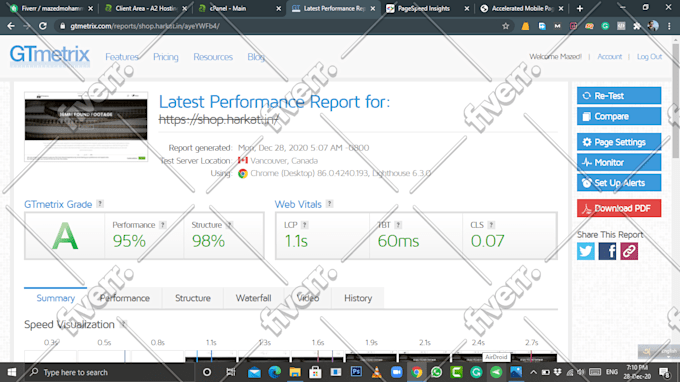The height and width of the screenshot is (382, 680).
Task: Click the Performance score 95%
Action: (129, 241)
